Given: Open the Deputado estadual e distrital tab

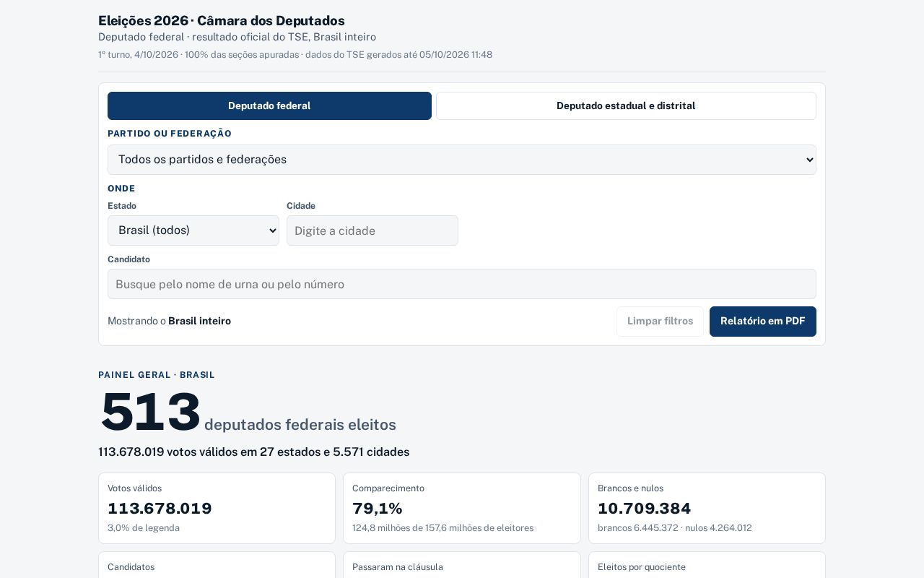Looking at the screenshot, I should [626, 105].
